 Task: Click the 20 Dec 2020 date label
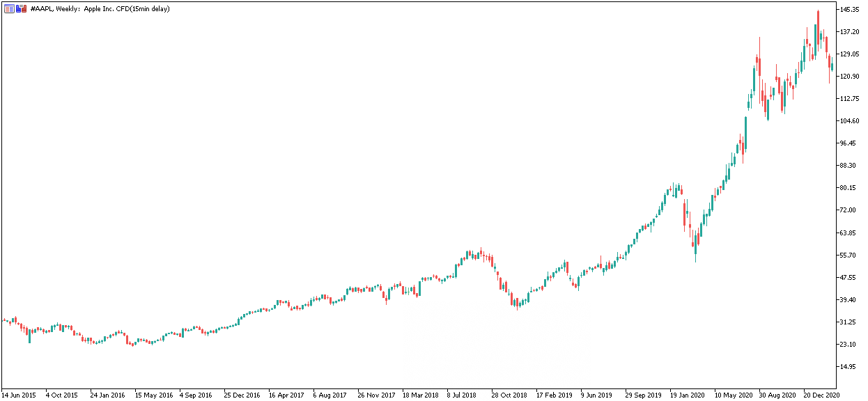(x=822, y=394)
